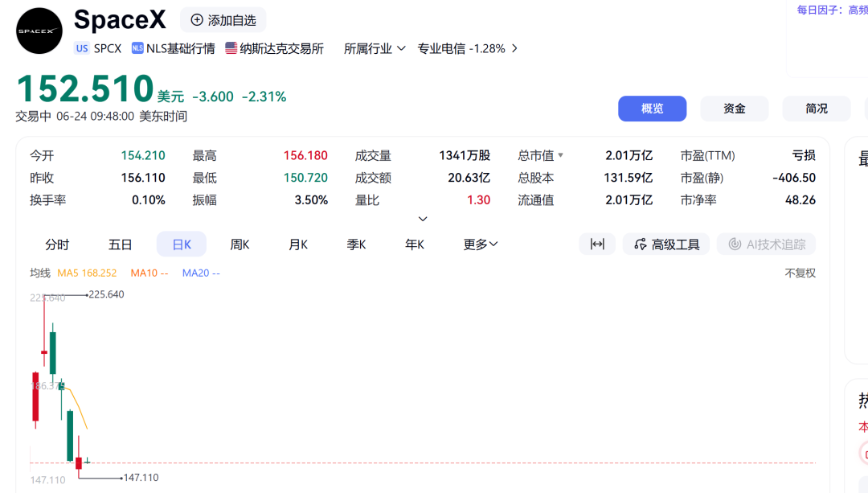Open 高级工具 advanced tools
868x493 pixels.
tap(666, 244)
